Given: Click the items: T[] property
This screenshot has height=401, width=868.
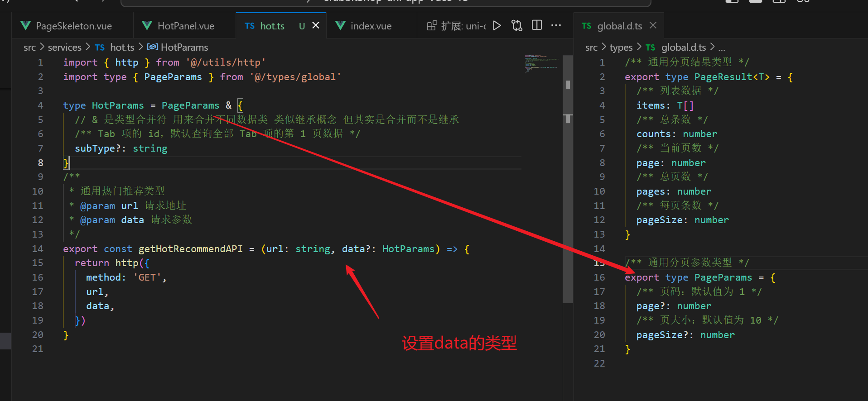Looking at the screenshot, I should [665, 105].
